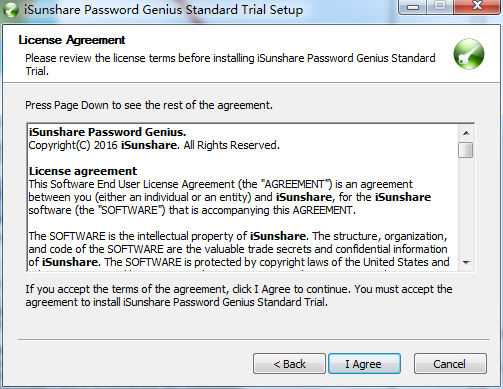
Task: Click the green iSunshare key logo in header
Action: pyautogui.click(x=469, y=54)
